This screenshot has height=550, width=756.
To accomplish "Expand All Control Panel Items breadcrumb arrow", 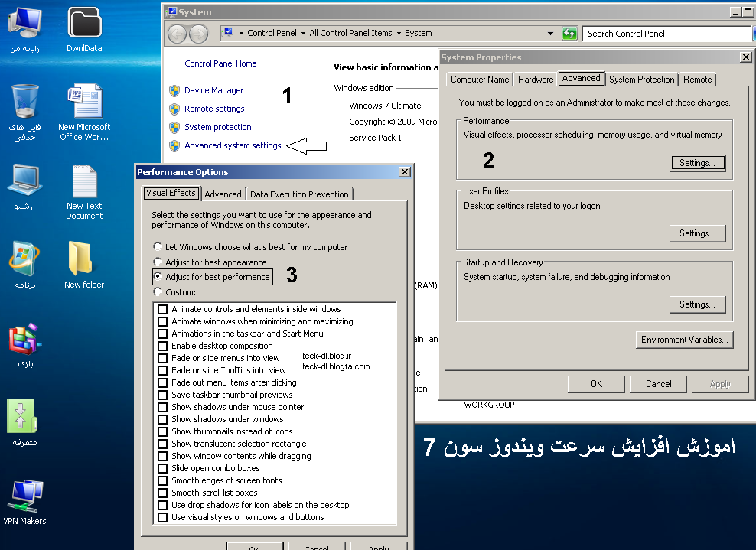I will pos(398,34).
